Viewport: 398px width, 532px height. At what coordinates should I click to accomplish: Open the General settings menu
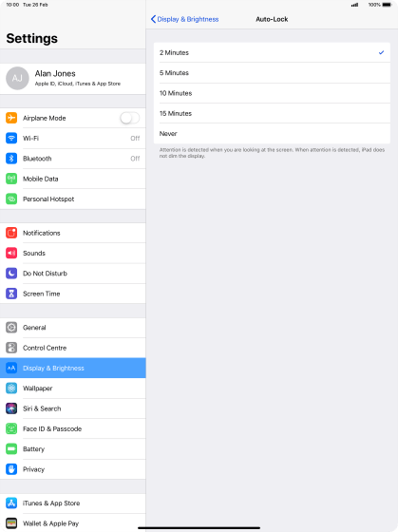pos(73,328)
